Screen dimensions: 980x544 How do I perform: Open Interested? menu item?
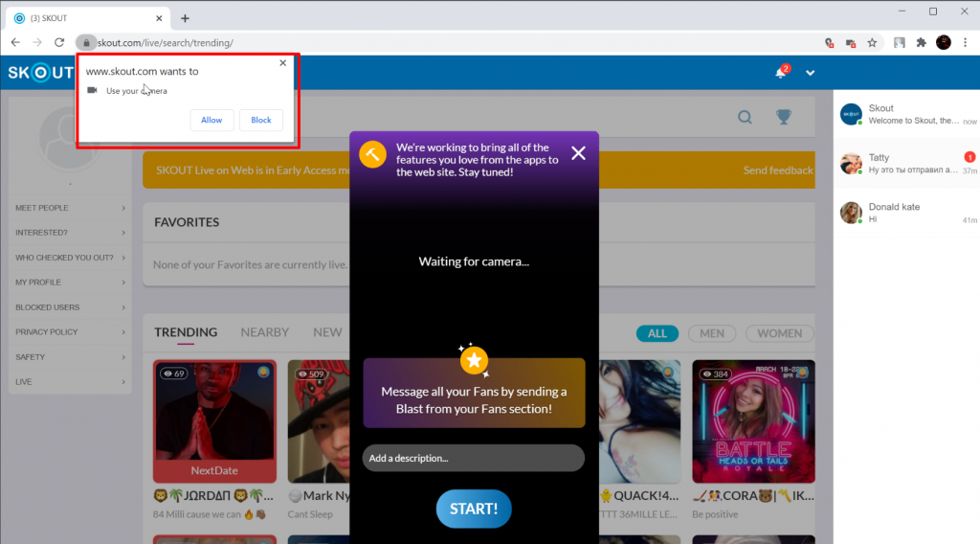70,233
